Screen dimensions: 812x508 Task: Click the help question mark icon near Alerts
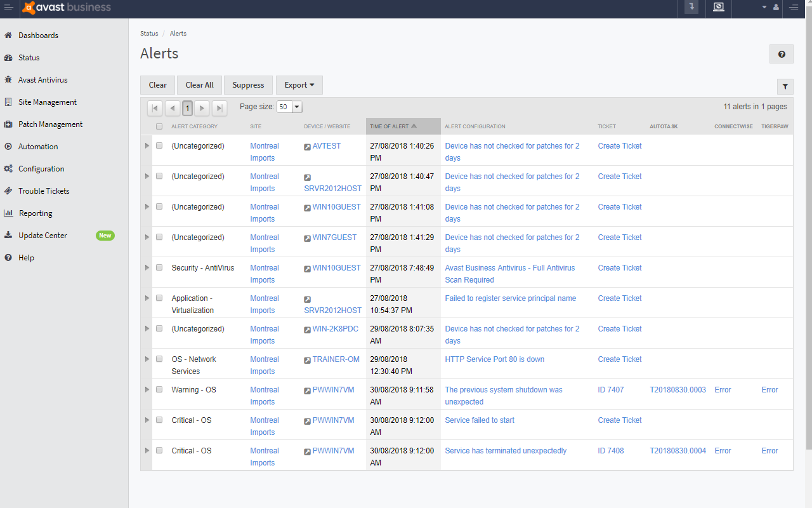click(781, 54)
